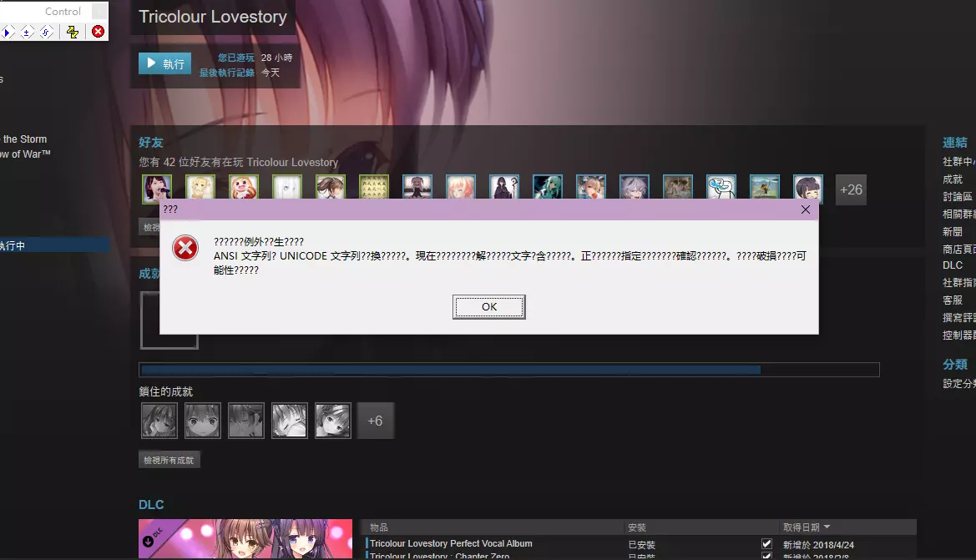Open 社群指南 community guides link
Viewport: 976px width, 560px height.
[958, 282]
